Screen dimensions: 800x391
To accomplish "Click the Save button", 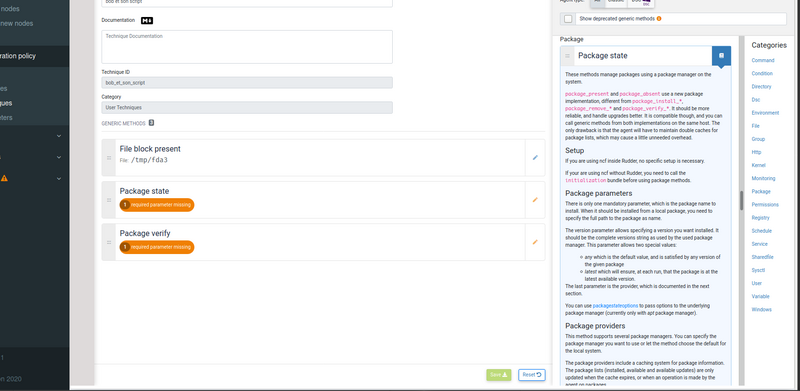I will (x=498, y=375).
